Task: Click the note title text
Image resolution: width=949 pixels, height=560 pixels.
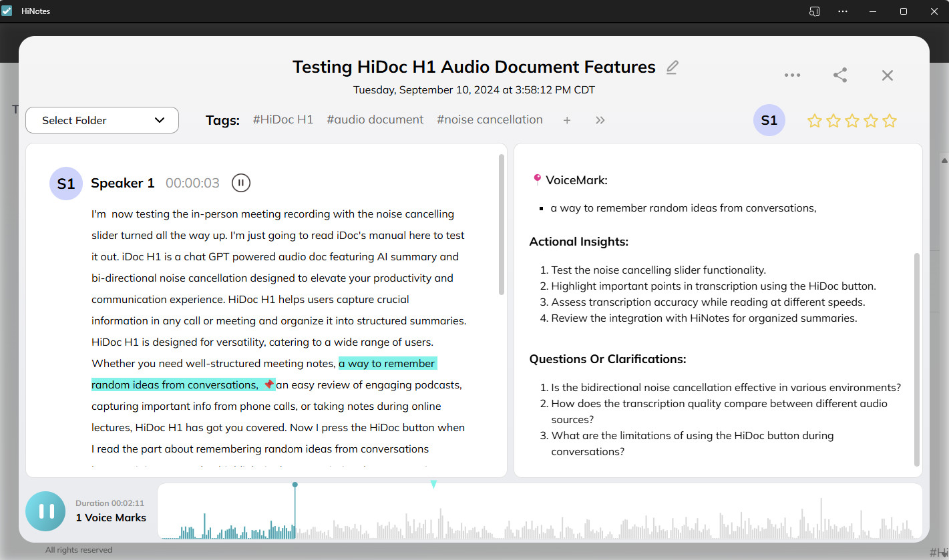Action: (x=474, y=67)
